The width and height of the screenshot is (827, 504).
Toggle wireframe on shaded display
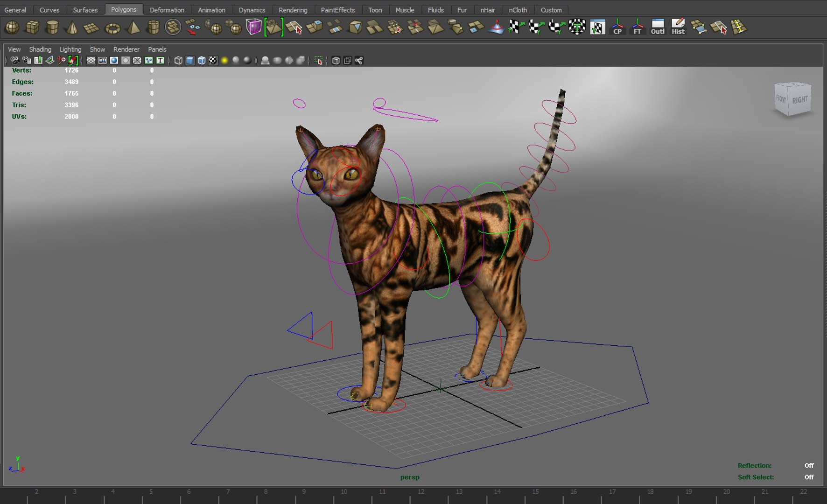[202, 60]
